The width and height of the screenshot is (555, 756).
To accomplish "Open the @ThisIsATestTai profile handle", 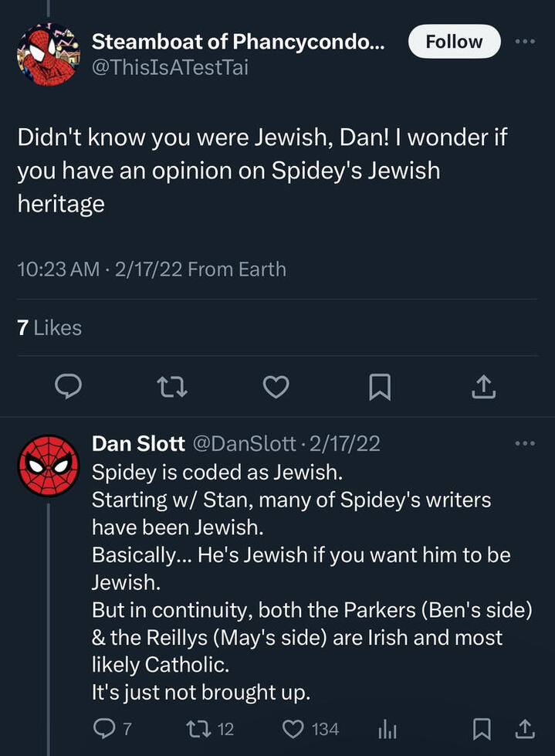I will tap(170, 68).
